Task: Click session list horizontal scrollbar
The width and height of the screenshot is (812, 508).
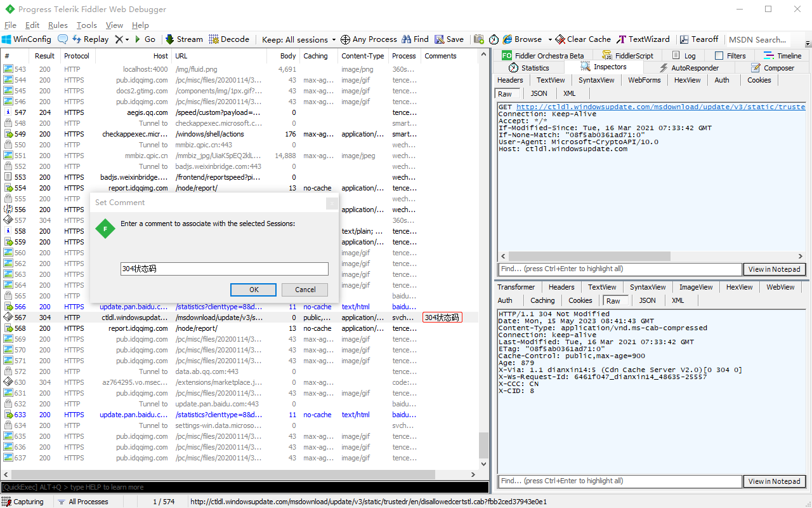Action: 223,474
